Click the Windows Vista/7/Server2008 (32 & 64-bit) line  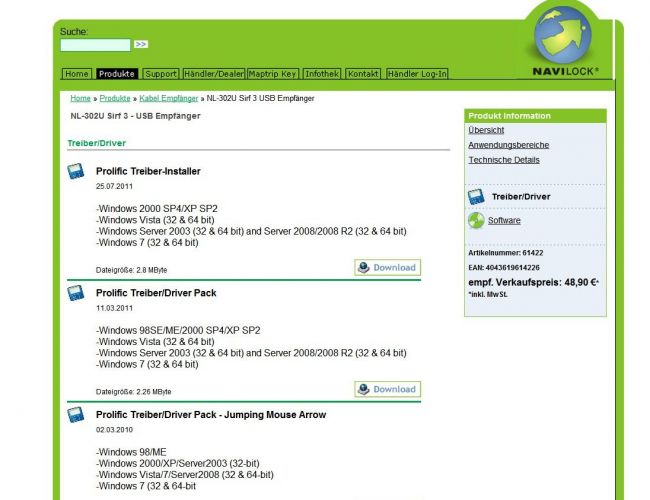pyautogui.click(x=185, y=475)
